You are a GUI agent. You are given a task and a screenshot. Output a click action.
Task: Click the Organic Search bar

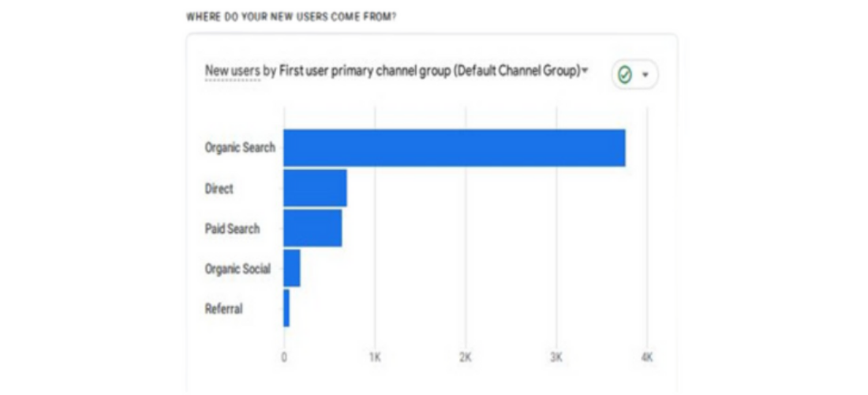pyautogui.click(x=455, y=148)
